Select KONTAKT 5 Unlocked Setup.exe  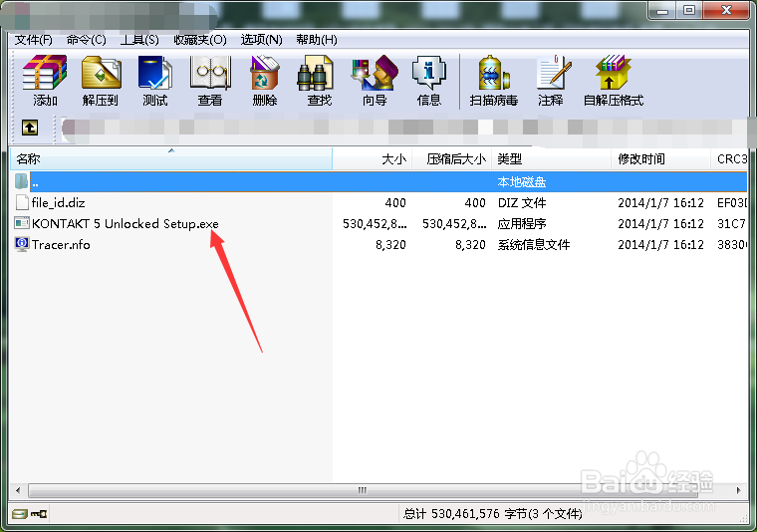(126, 223)
